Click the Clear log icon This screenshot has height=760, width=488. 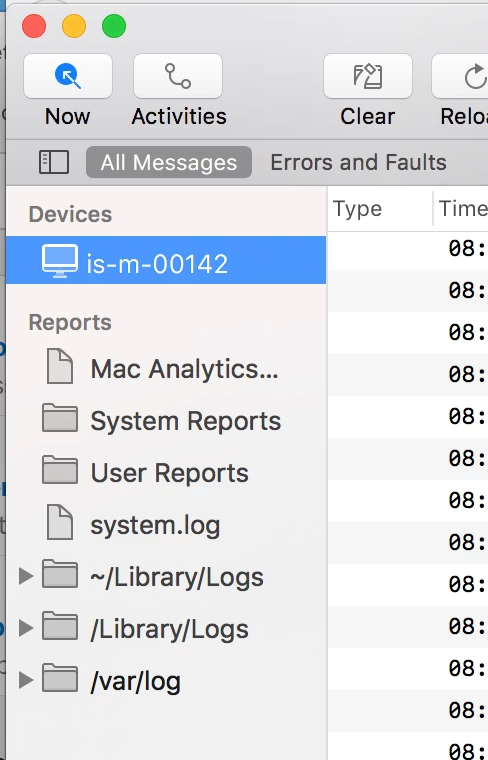[368, 76]
